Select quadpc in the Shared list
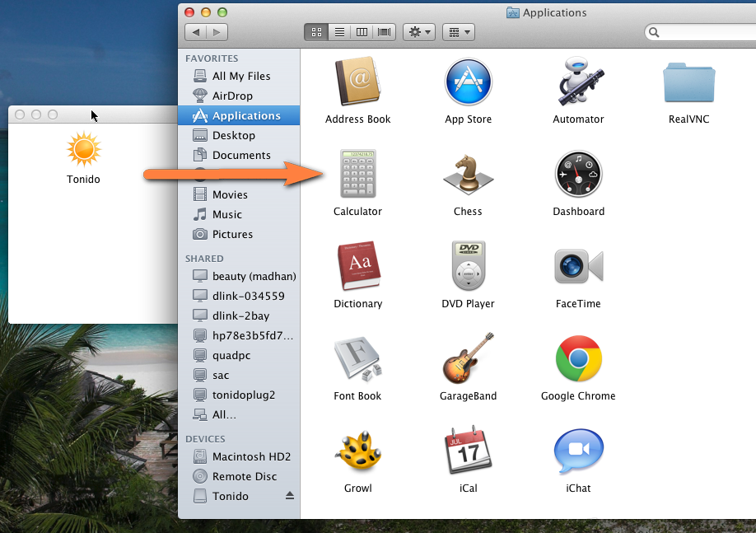Image resolution: width=756 pixels, height=533 pixels. click(239, 355)
